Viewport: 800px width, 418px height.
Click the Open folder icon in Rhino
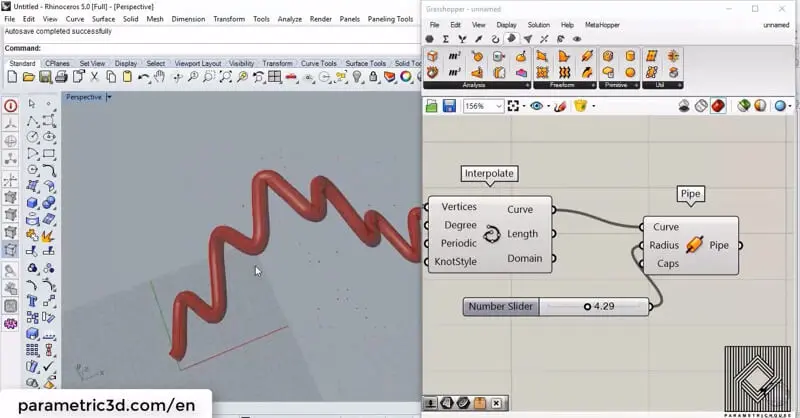point(28,77)
